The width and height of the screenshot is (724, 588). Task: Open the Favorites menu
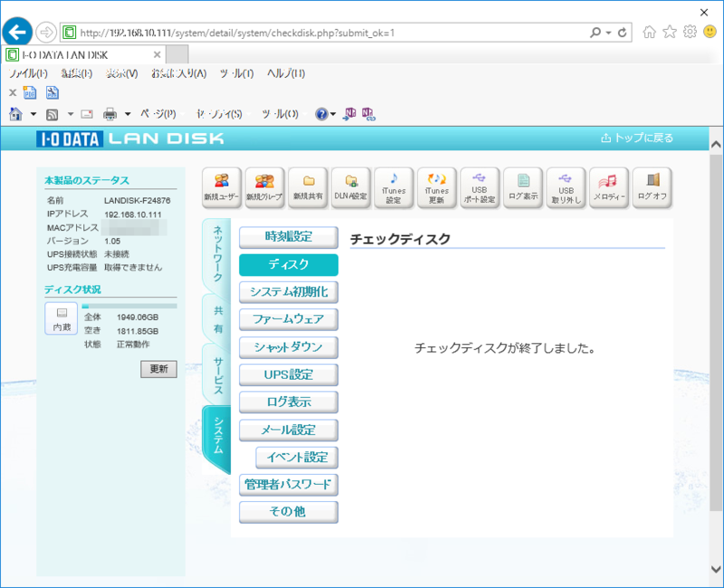click(x=179, y=73)
